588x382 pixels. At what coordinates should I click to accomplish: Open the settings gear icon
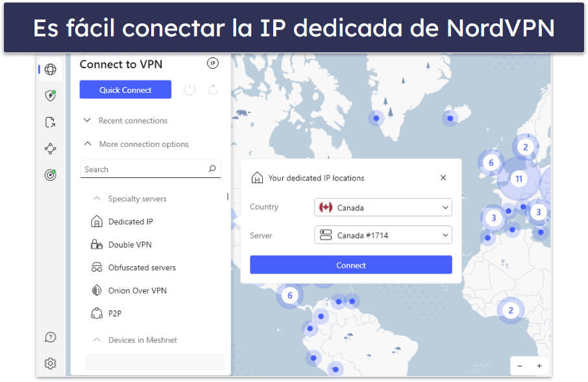click(x=50, y=363)
